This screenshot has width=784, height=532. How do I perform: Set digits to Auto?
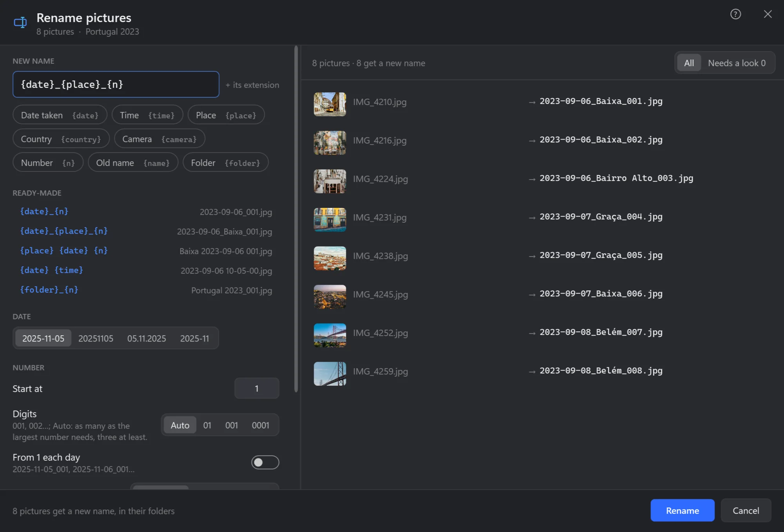click(180, 425)
